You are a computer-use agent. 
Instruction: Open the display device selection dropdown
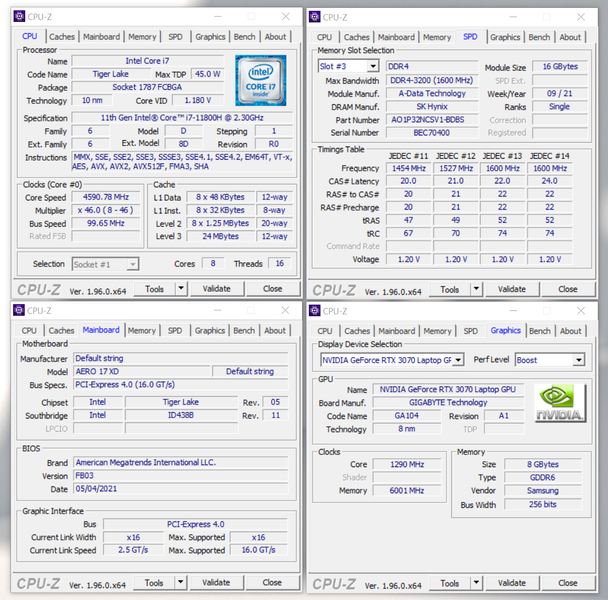tap(458, 360)
